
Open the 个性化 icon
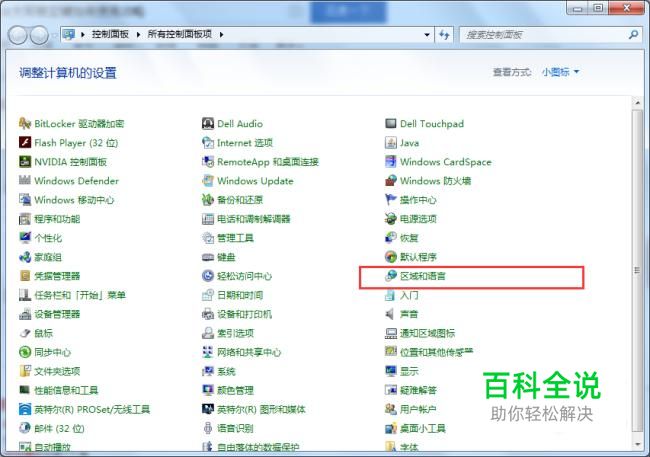[x=25, y=238]
